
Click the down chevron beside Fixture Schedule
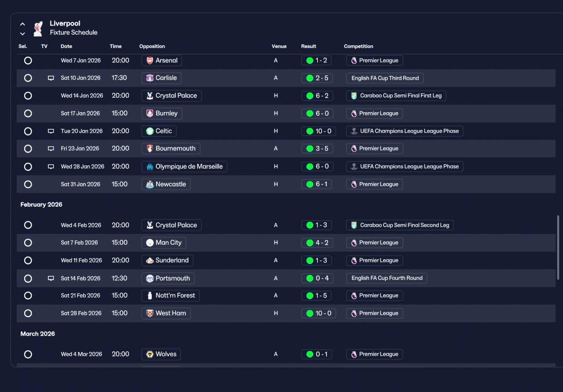coord(22,34)
